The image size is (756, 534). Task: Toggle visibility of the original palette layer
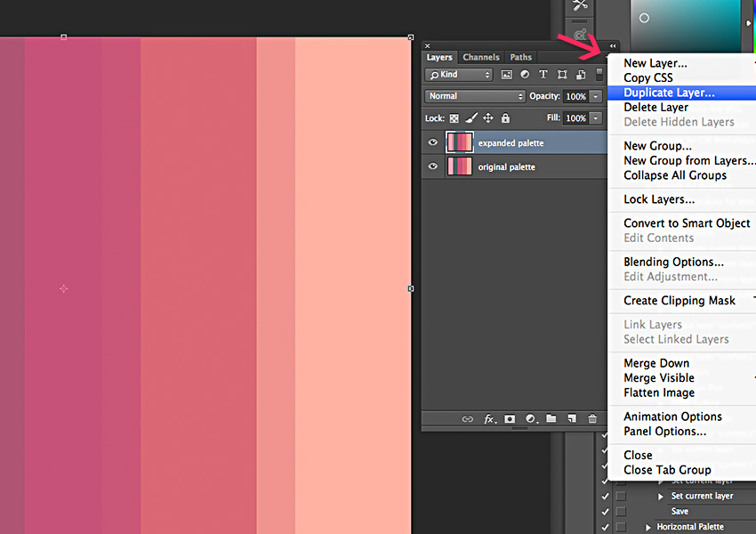pos(433,166)
